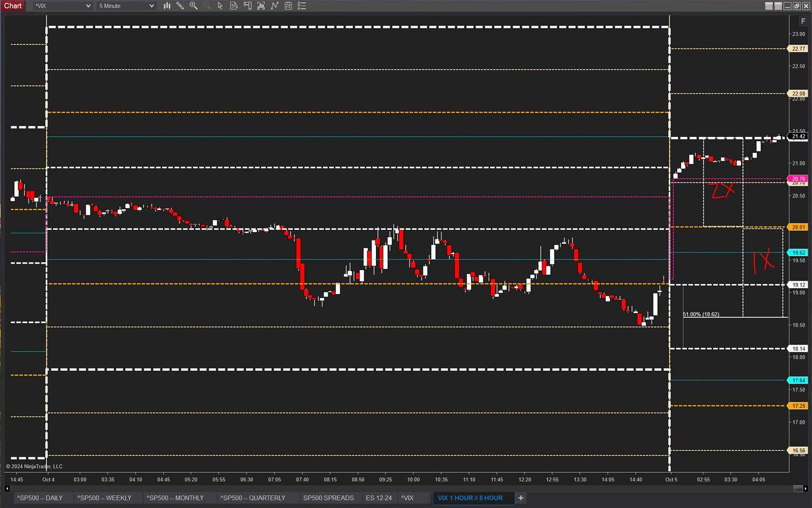Click the orange 20.01 price marker
Viewport: 812px width, 508px height.
[x=799, y=227]
